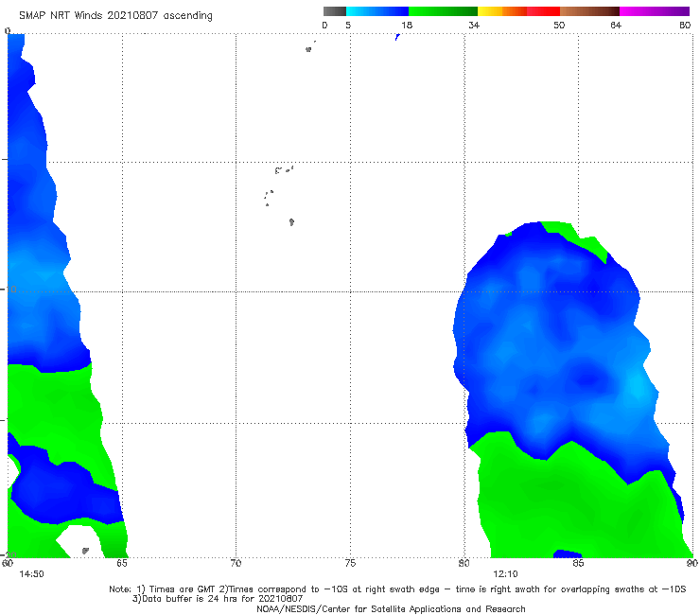Click the title 'SMAP NRT Winds 20210807 ascending'
The height and width of the screenshot is (615, 700).
115,16
